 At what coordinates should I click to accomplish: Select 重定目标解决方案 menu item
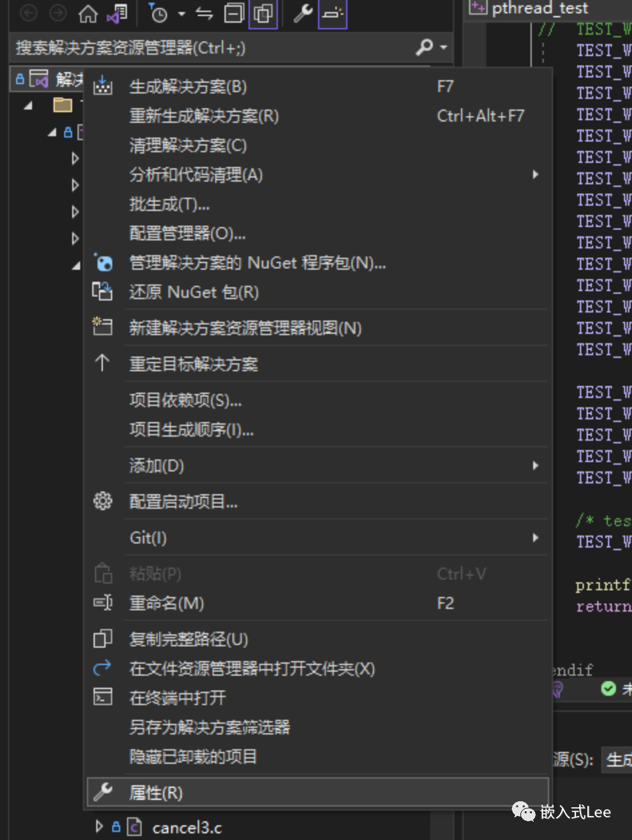coord(317,363)
